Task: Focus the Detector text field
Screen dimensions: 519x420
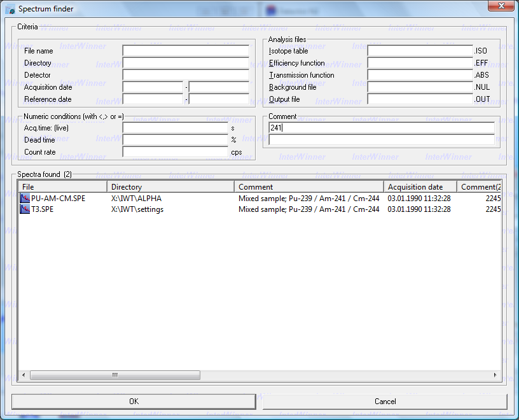Action: point(186,75)
